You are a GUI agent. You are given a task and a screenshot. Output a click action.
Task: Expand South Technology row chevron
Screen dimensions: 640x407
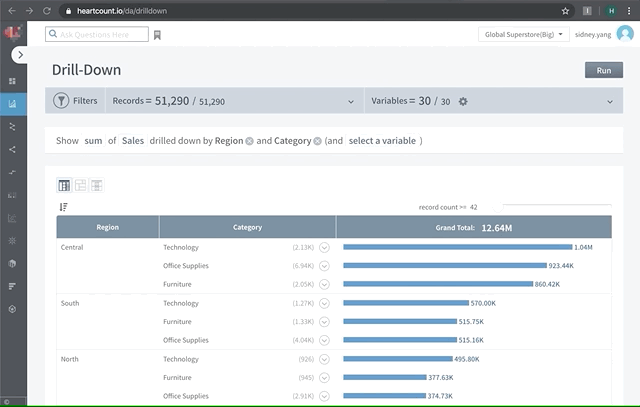(x=324, y=303)
